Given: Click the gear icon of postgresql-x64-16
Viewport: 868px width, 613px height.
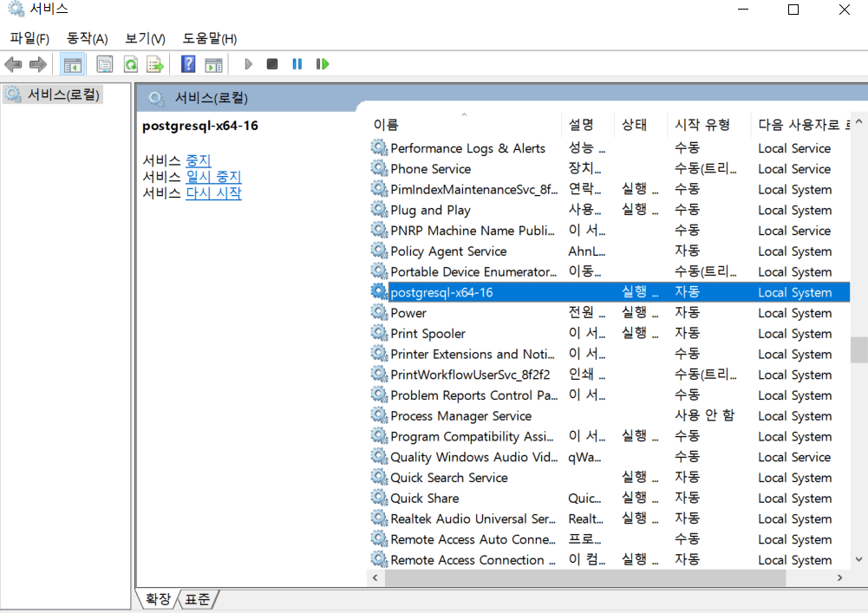Looking at the screenshot, I should [379, 292].
